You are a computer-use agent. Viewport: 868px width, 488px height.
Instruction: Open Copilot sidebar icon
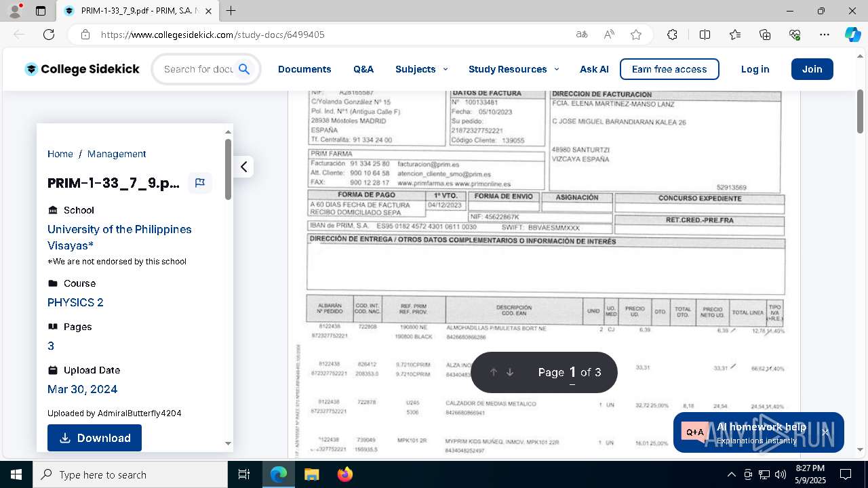(852, 35)
